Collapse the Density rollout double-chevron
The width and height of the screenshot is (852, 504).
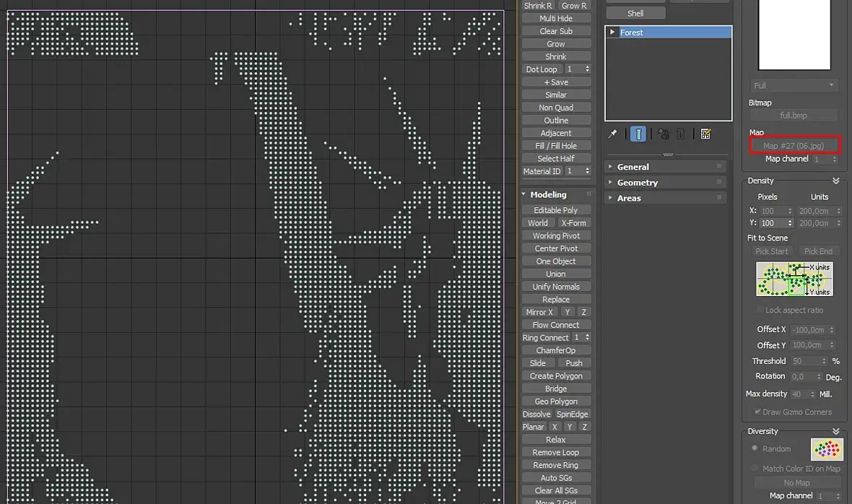click(835, 181)
